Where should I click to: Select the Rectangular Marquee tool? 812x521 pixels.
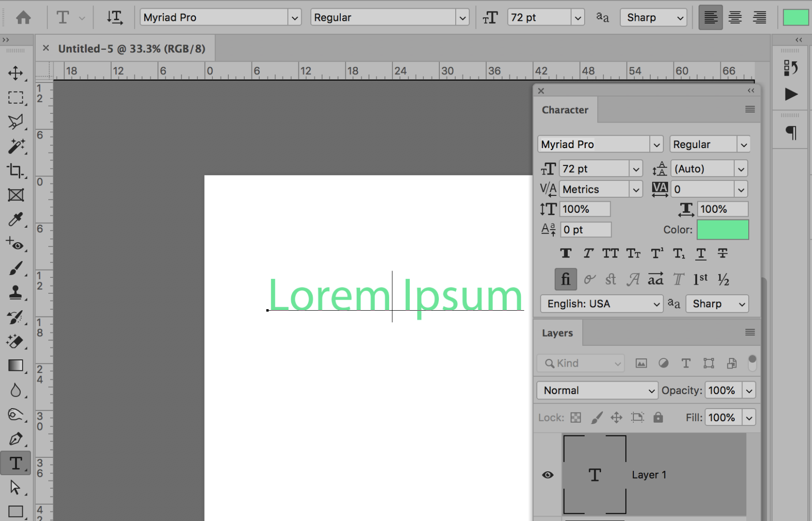16,98
